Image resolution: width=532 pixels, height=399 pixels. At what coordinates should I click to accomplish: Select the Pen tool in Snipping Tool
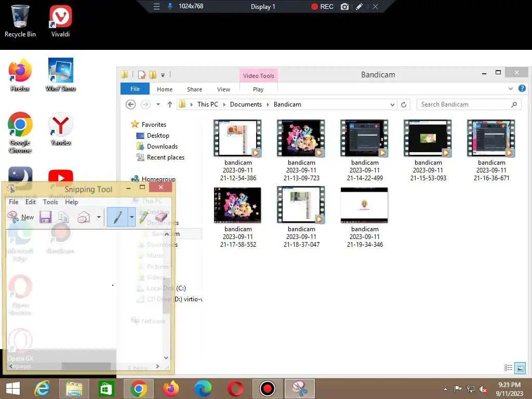[x=117, y=217]
